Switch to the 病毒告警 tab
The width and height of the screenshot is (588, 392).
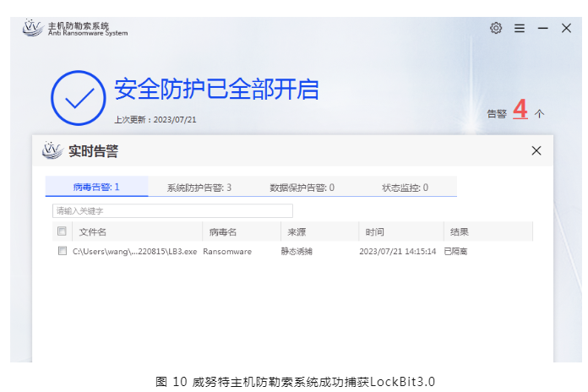click(x=96, y=187)
